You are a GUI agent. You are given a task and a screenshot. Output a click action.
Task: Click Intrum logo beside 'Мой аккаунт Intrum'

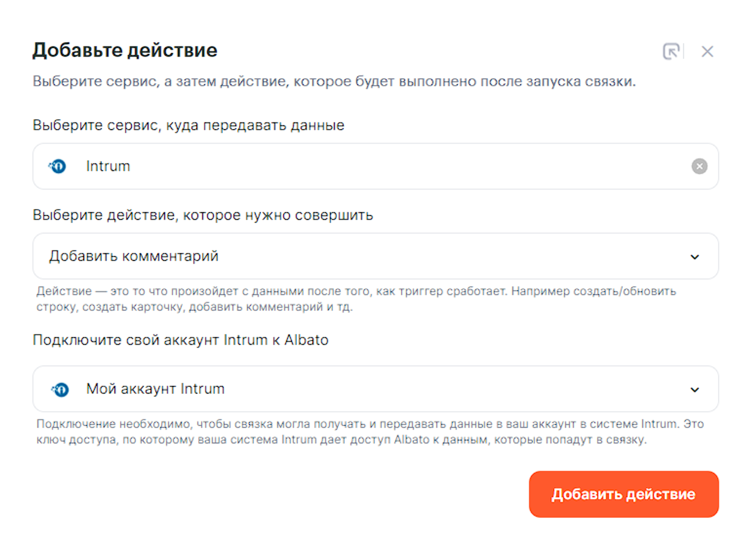tap(60, 390)
